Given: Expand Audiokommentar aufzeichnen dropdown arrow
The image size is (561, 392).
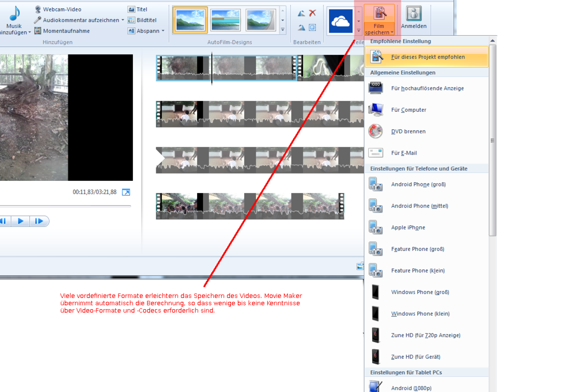Looking at the screenshot, I should coord(123,20).
